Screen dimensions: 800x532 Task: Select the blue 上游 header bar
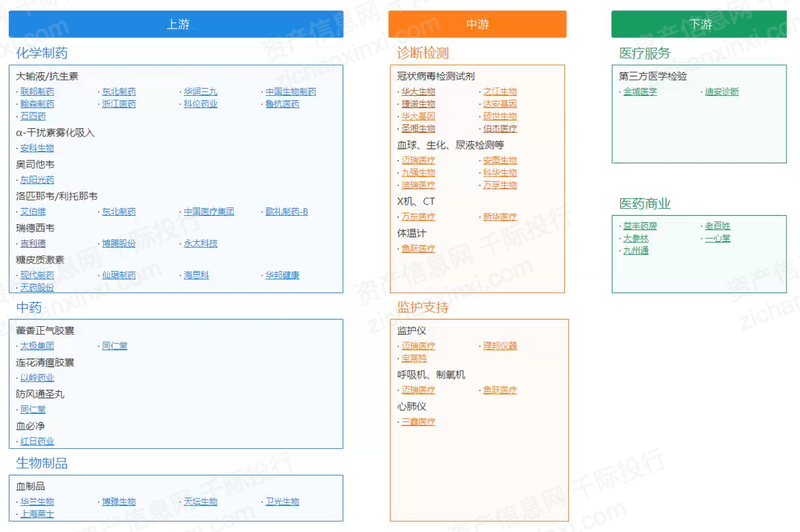click(x=176, y=24)
